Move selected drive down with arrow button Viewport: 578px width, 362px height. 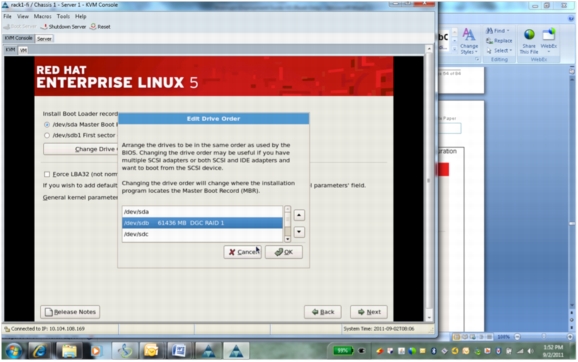299,232
